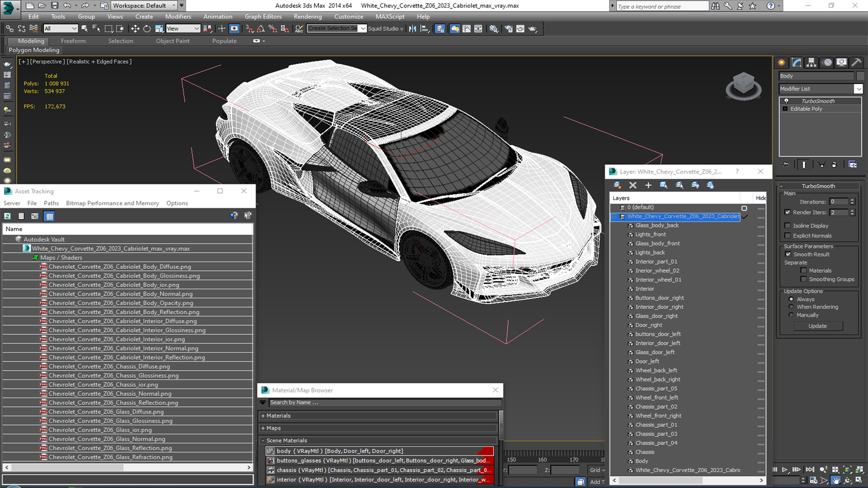The image size is (868, 488).
Task: Click Refresh icon in Asset Tracking toolbar
Action: pos(8,216)
